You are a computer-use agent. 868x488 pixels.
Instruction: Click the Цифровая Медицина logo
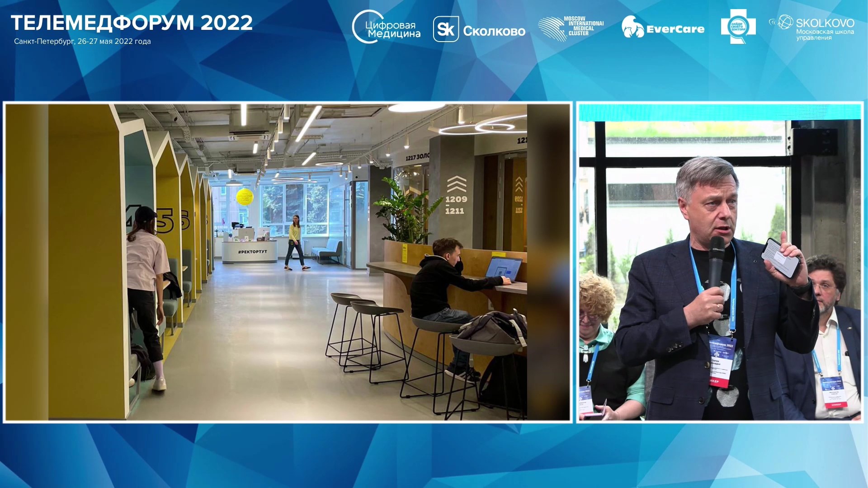tap(387, 28)
